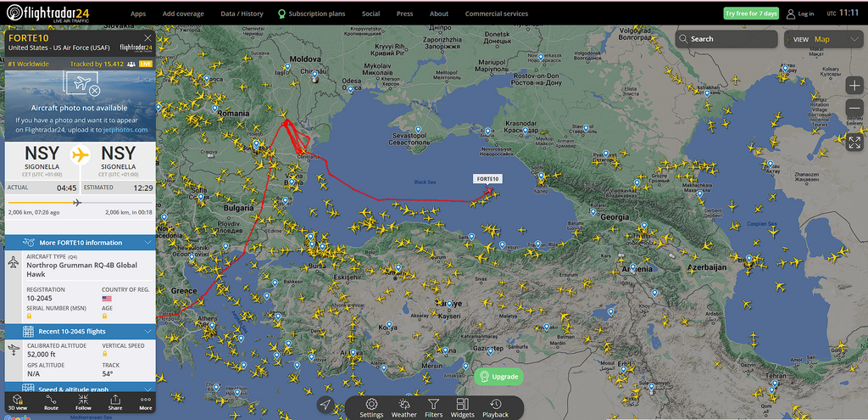This screenshot has width=868, height=420.
Task: Expand Speed & altitude graph section
Action: (x=81, y=389)
